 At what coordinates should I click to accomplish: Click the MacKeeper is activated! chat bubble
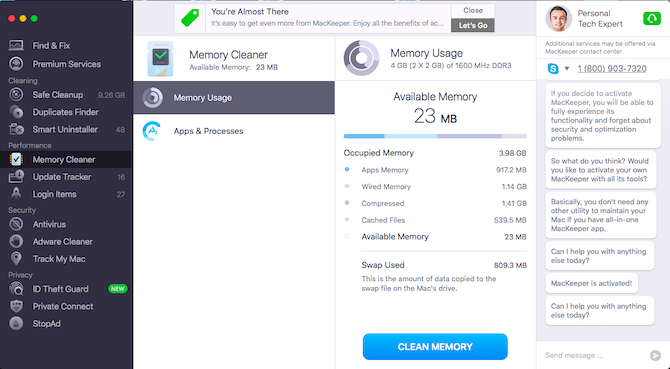point(591,283)
